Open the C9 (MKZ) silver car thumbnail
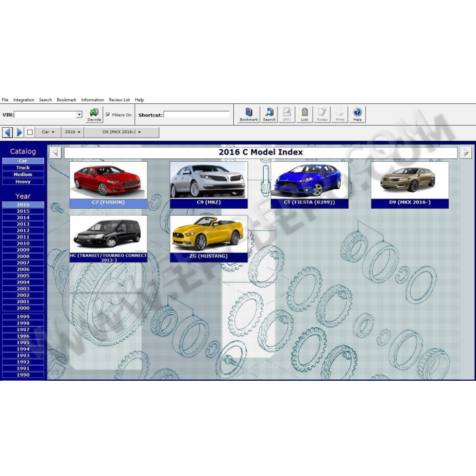 tap(209, 180)
